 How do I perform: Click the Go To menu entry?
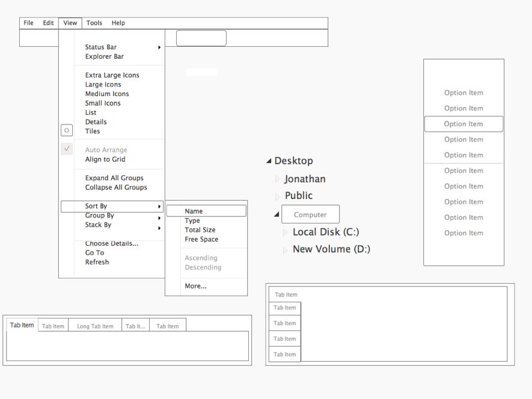pyautogui.click(x=94, y=253)
